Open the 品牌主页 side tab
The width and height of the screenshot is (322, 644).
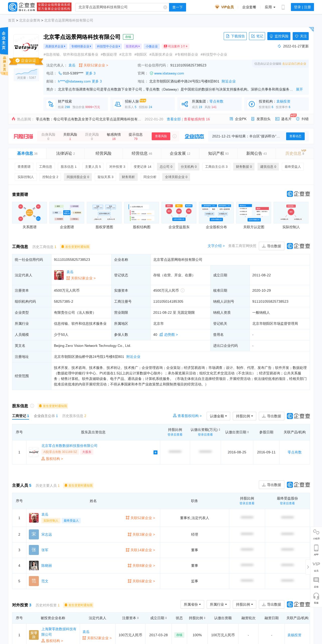[4, 65]
